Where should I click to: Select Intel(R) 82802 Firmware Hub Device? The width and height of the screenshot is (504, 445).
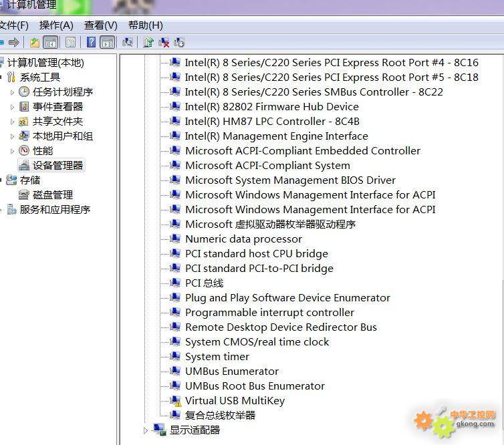pos(271,107)
